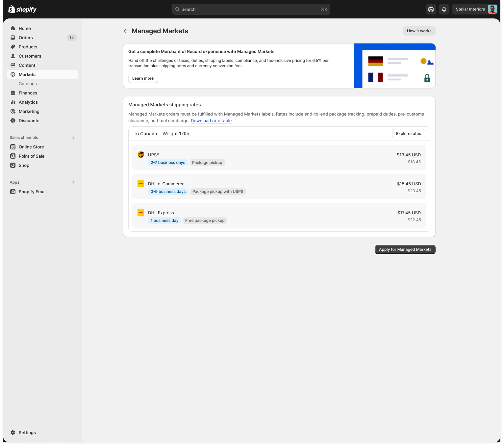Click the Settings gear icon
Viewport: 504px width, 446px height.
coord(13,433)
